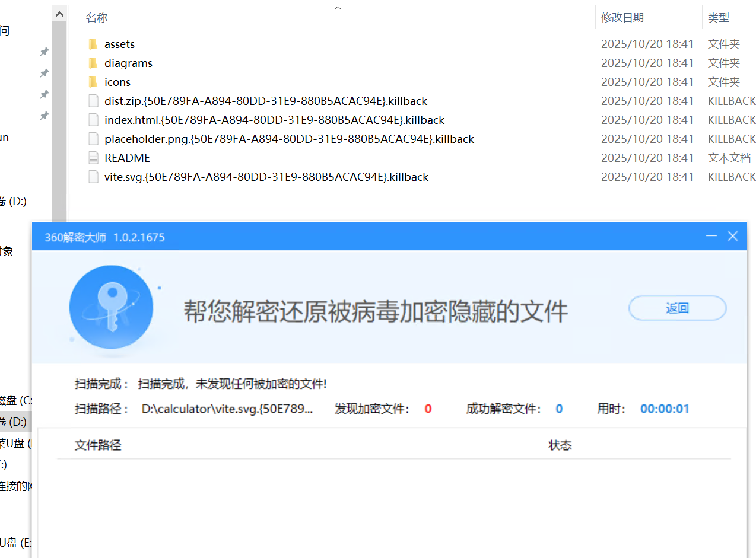Minimize the 360解密大师 window

711,237
